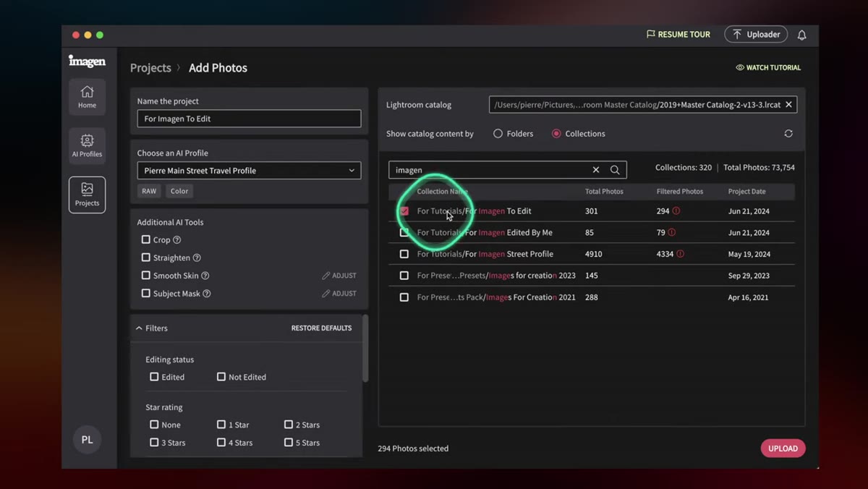Enable the Straighten AI tool
Viewport: 868px width, 489px height.
146,258
